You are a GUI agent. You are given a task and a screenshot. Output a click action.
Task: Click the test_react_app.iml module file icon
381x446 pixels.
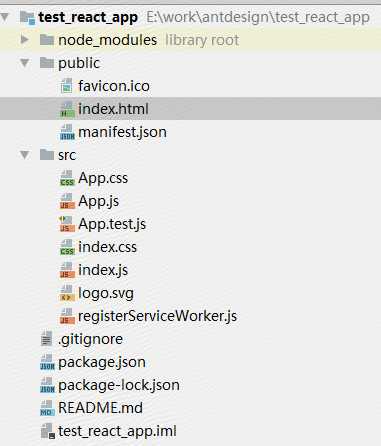(x=47, y=431)
